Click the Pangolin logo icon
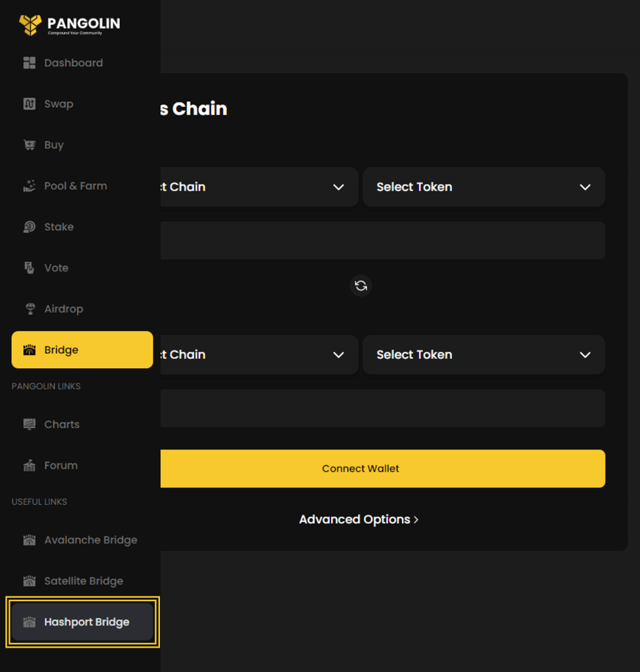The height and width of the screenshot is (672, 640). (x=30, y=25)
